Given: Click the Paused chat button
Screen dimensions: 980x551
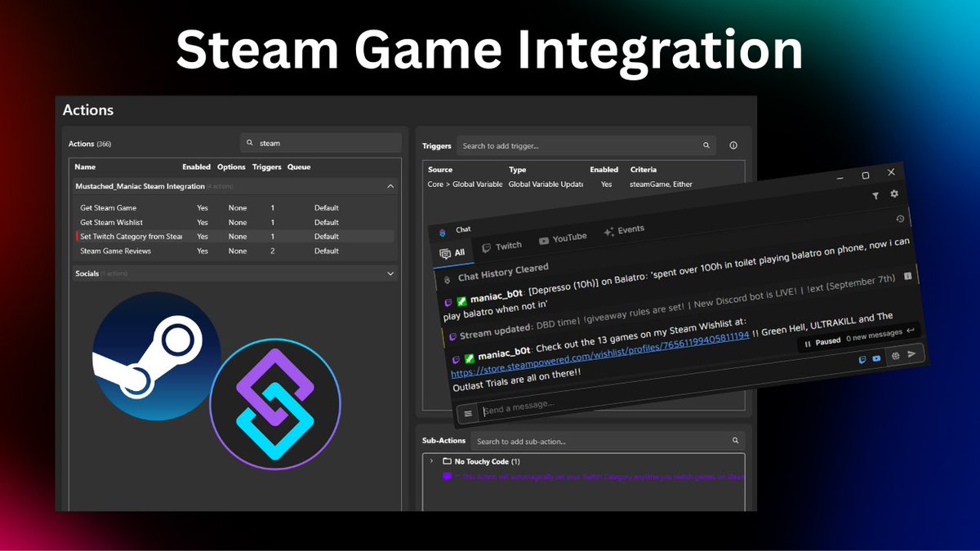Looking at the screenshot, I should click(822, 342).
